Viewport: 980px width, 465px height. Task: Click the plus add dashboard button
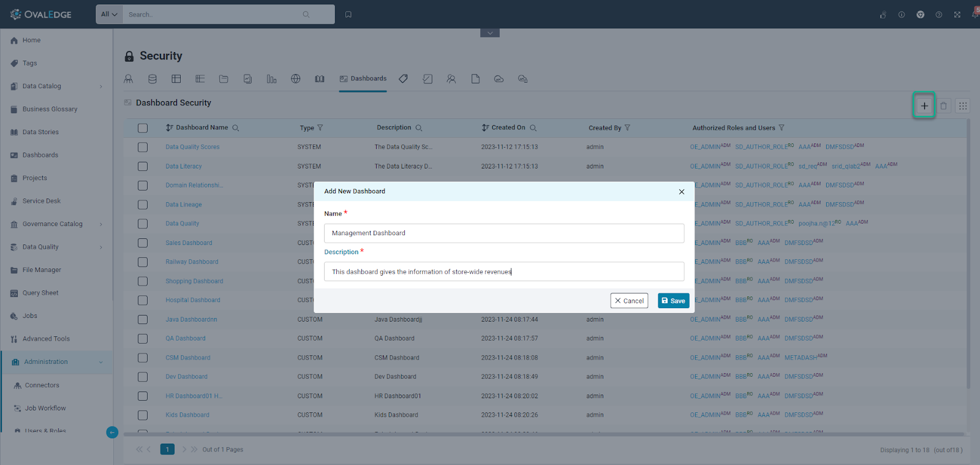pyautogui.click(x=924, y=106)
